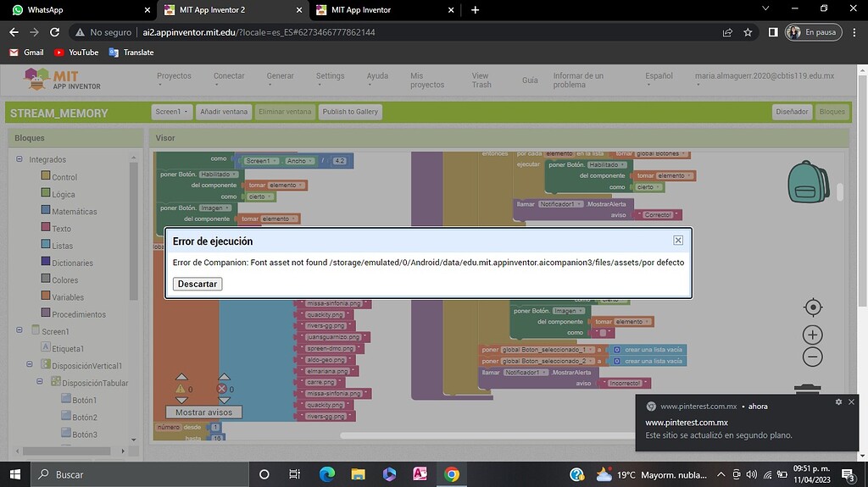Select the Colores block category
Screen dimensions: 868x487
pyautogui.click(x=64, y=280)
